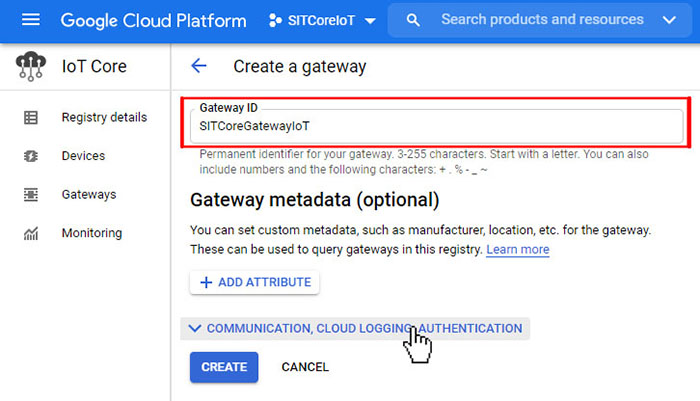Click the Create a gateway title
Image resolution: width=700 pixels, height=401 pixels.
pyautogui.click(x=300, y=67)
